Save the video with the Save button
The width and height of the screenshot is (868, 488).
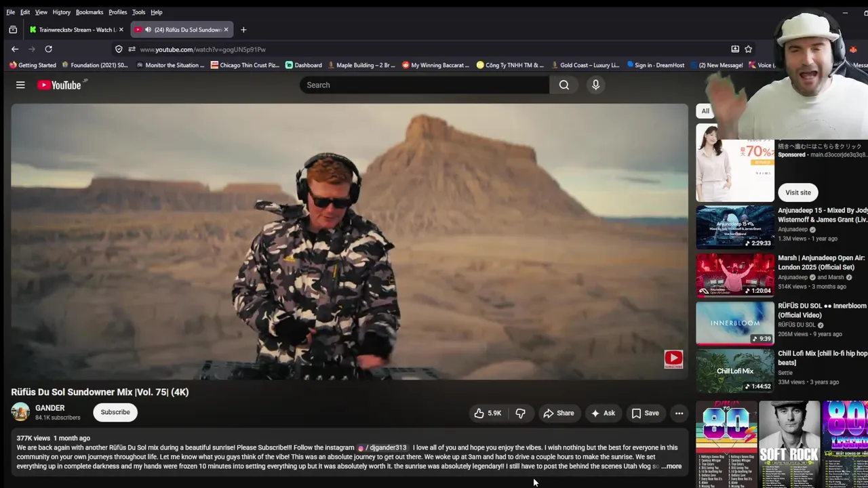pos(645,413)
